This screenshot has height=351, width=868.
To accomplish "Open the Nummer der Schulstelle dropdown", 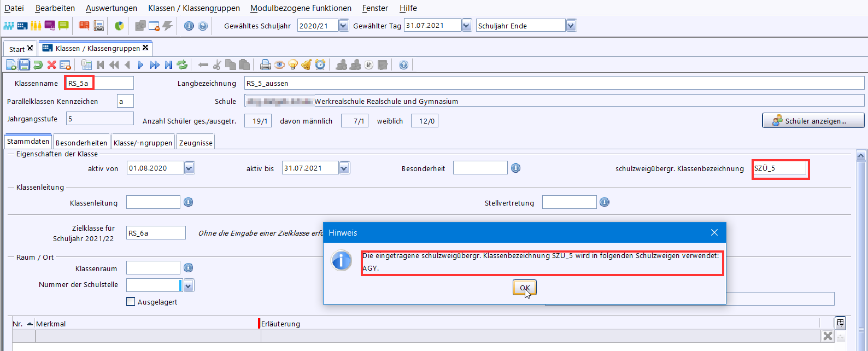I will pyautogui.click(x=189, y=285).
